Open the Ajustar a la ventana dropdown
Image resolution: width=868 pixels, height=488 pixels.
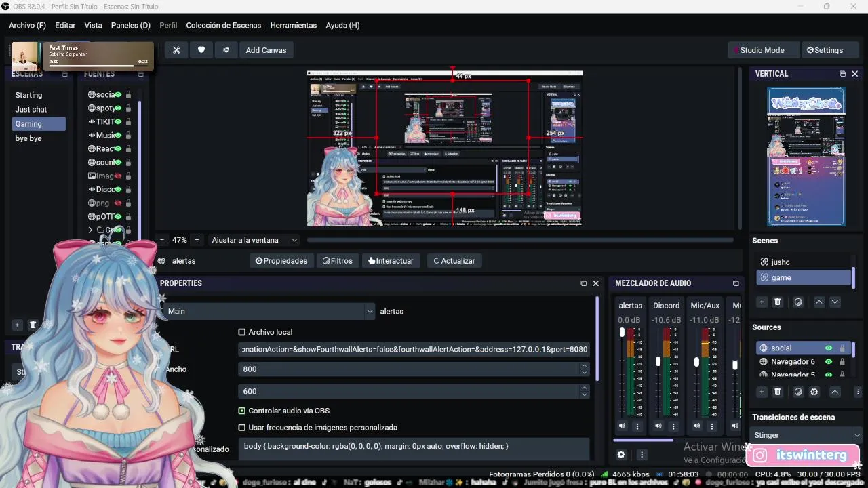click(254, 240)
